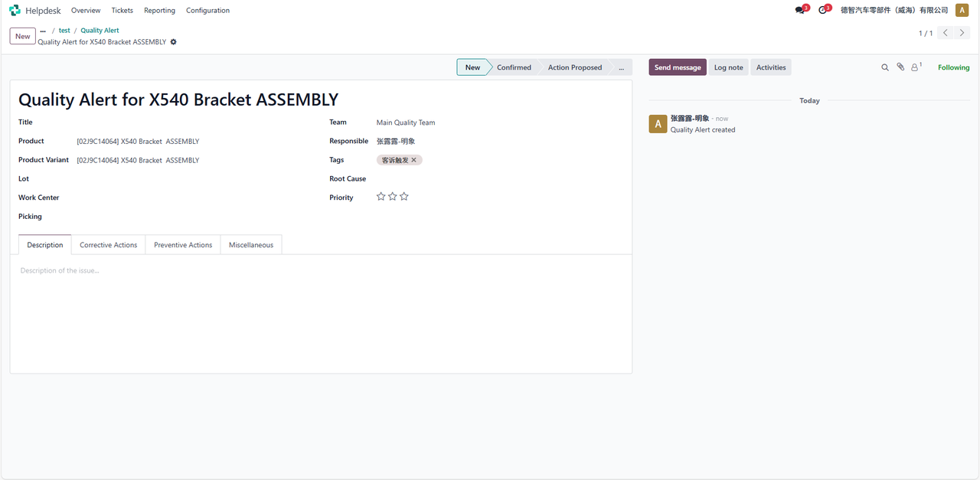Open the activities clock icon in header
The width and height of the screenshot is (980, 480).
822,11
